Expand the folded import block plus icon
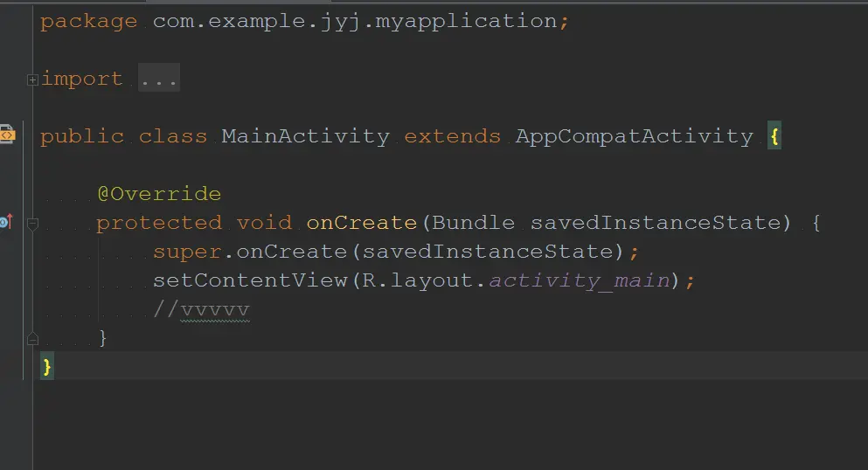The width and height of the screenshot is (868, 470). [32, 80]
